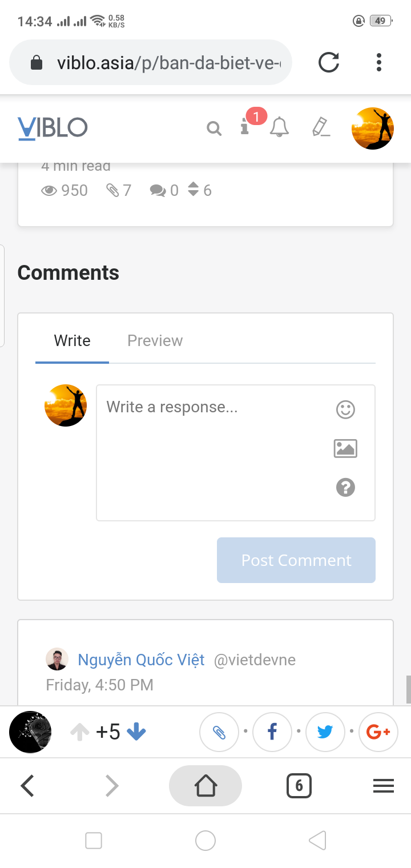This screenshot has height=868, width=411.
Task: Open the write post pencil icon
Action: tap(320, 128)
